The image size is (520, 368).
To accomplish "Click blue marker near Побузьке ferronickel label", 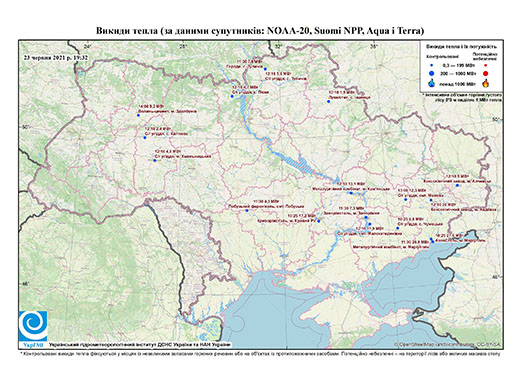I will [247, 211].
